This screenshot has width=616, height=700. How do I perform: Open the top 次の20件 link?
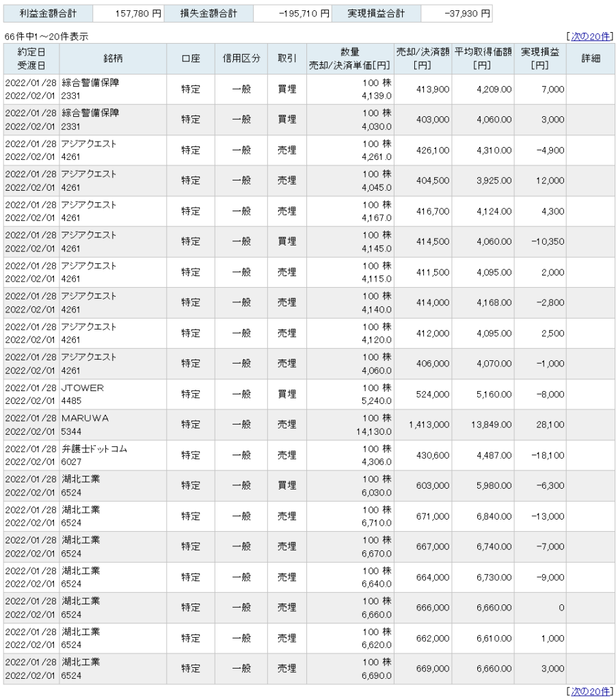point(589,36)
